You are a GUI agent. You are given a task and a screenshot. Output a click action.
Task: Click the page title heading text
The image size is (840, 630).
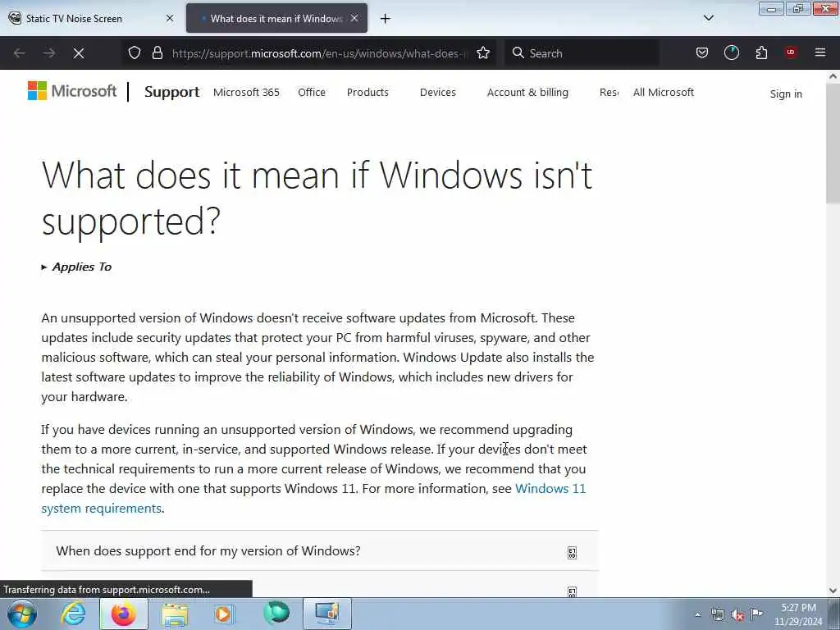click(x=317, y=198)
